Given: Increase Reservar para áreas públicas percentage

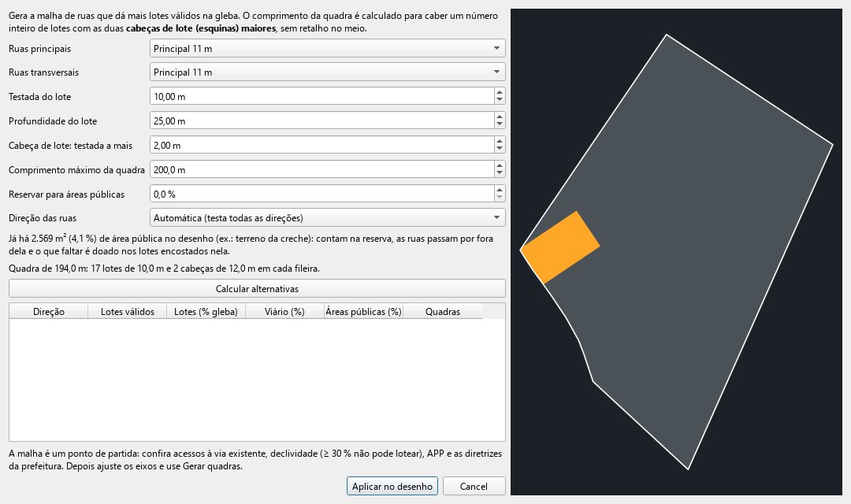Looking at the screenshot, I should point(500,190).
